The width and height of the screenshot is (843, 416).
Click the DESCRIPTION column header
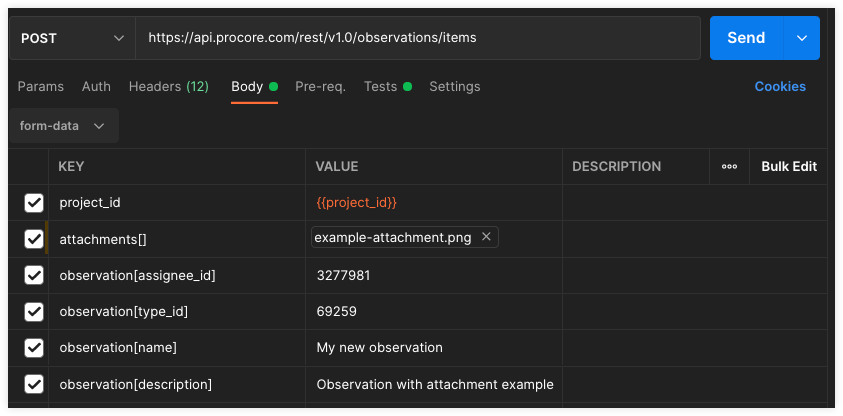pos(617,167)
